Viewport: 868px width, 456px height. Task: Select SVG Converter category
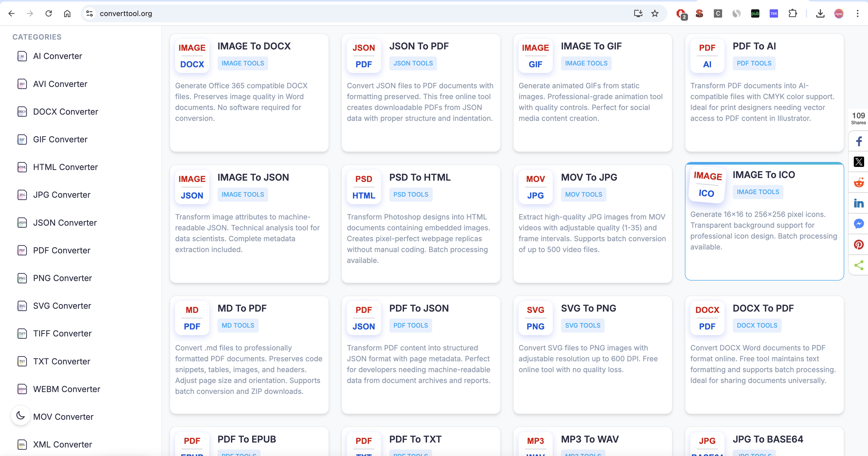click(x=62, y=306)
